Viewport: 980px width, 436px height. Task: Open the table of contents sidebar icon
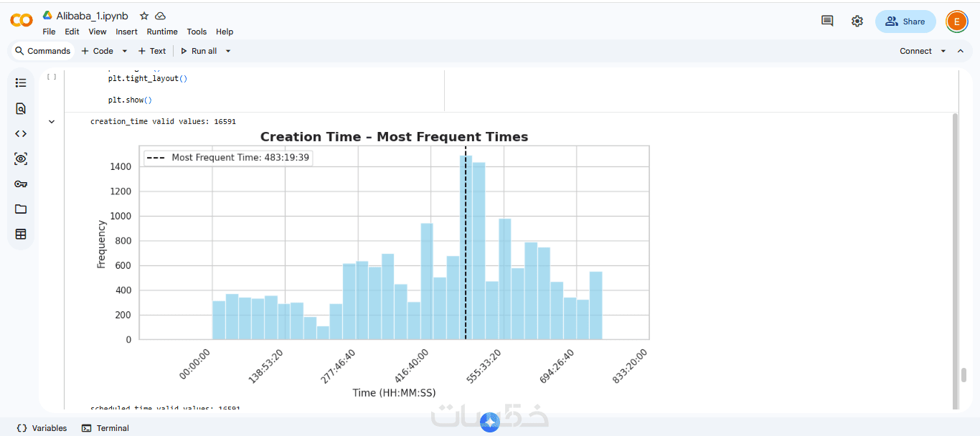point(21,83)
